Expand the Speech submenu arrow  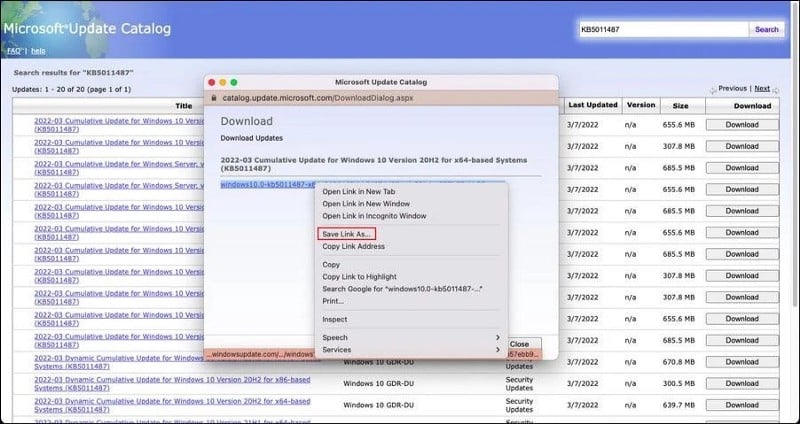497,338
